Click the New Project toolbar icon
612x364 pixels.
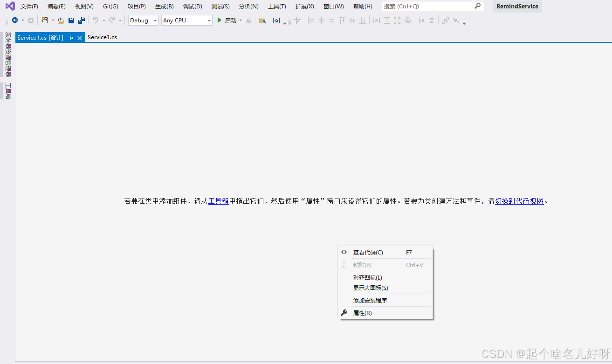45,21
